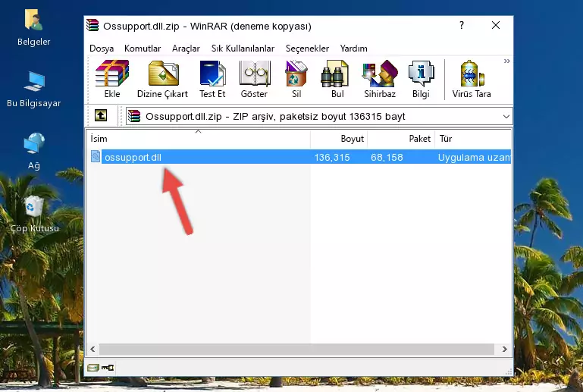Viewport: 583px width, 392px height.
Task: Click the right arrow of horizontal scrollbar
Action: pos(505,349)
